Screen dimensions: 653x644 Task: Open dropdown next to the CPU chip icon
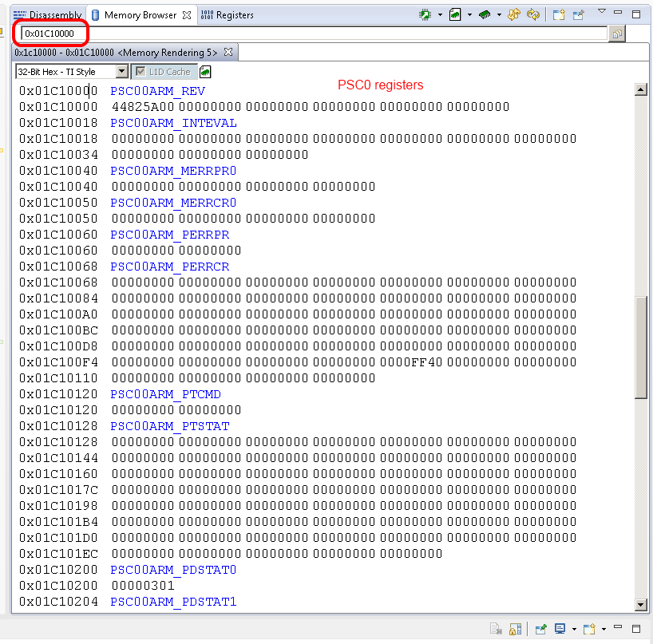click(440, 15)
